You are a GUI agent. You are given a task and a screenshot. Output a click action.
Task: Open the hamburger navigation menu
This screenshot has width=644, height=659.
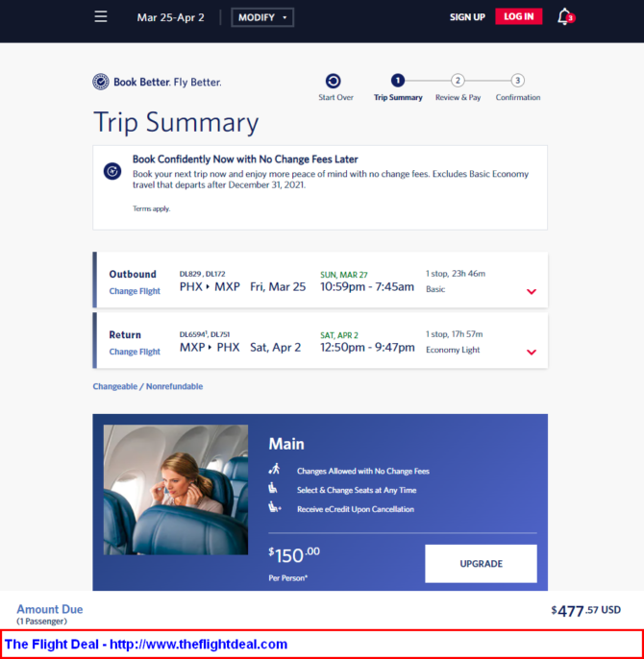click(x=101, y=17)
